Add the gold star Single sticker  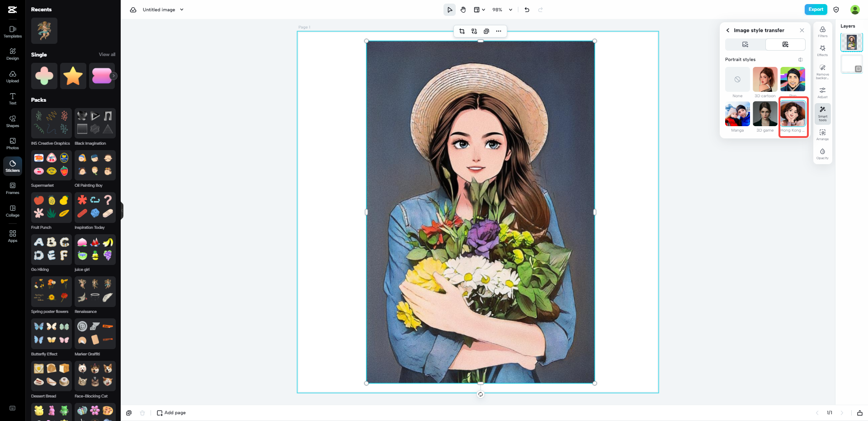point(73,76)
